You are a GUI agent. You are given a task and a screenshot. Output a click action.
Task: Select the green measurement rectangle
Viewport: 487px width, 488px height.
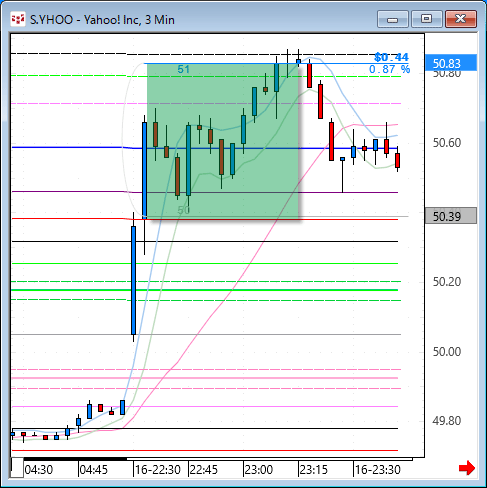(223, 141)
